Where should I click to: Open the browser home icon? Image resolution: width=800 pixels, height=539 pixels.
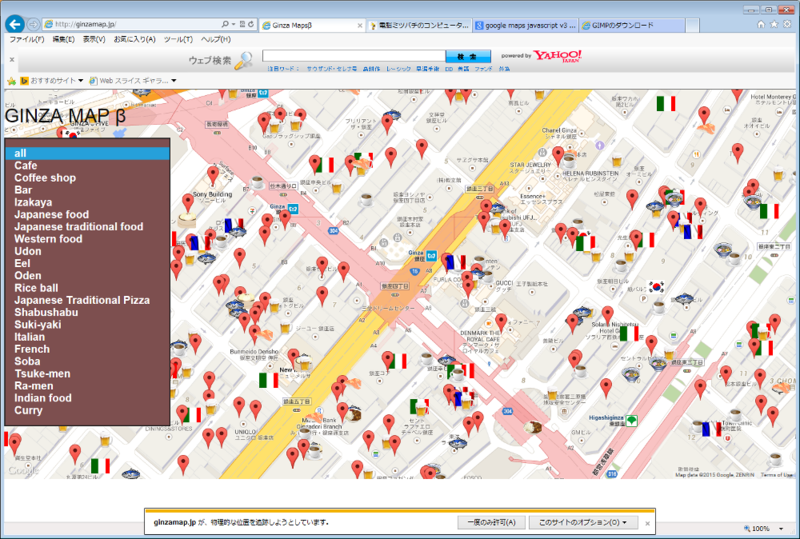coord(761,24)
